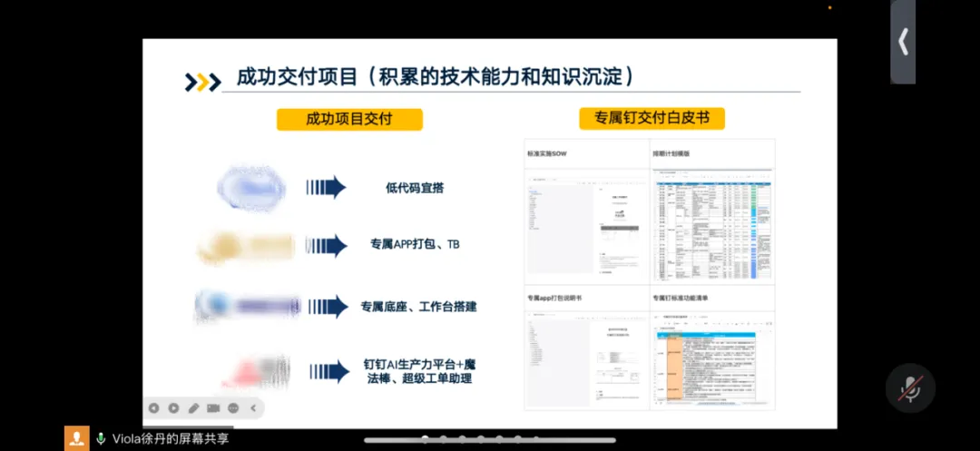Viewport: 980px width, 451px height.
Task: Open the '专属app打包说明书' document thumbnail
Action: coord(586,362)
